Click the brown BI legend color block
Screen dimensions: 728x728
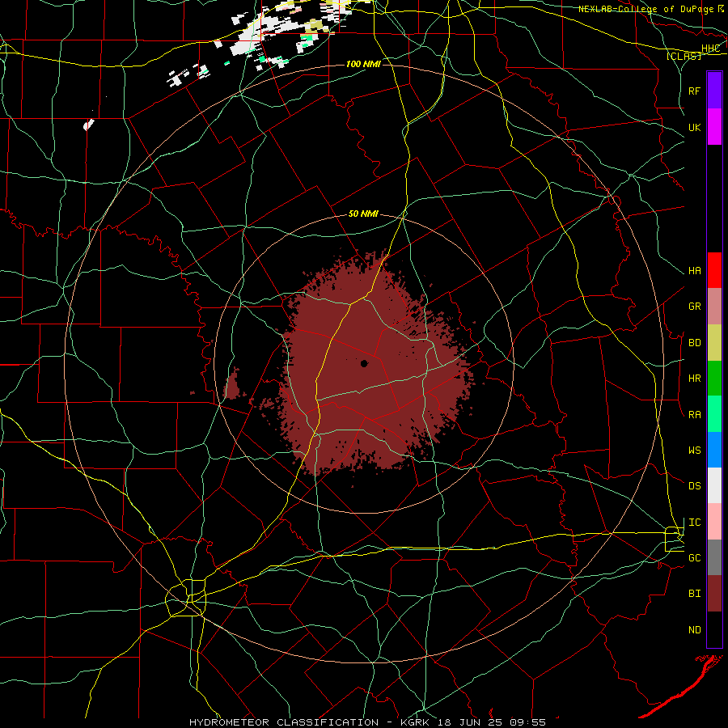714,594
